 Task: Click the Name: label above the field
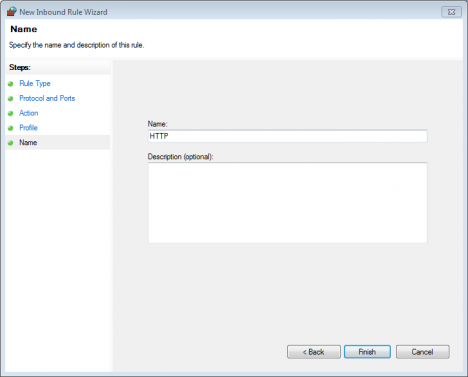[158, 124]
